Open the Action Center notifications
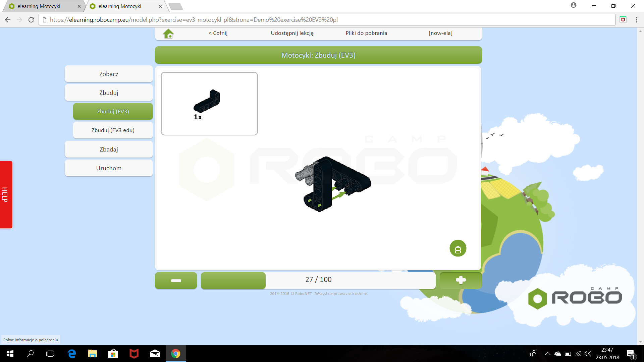The image size is (644, 362). [x=631, y=354]
